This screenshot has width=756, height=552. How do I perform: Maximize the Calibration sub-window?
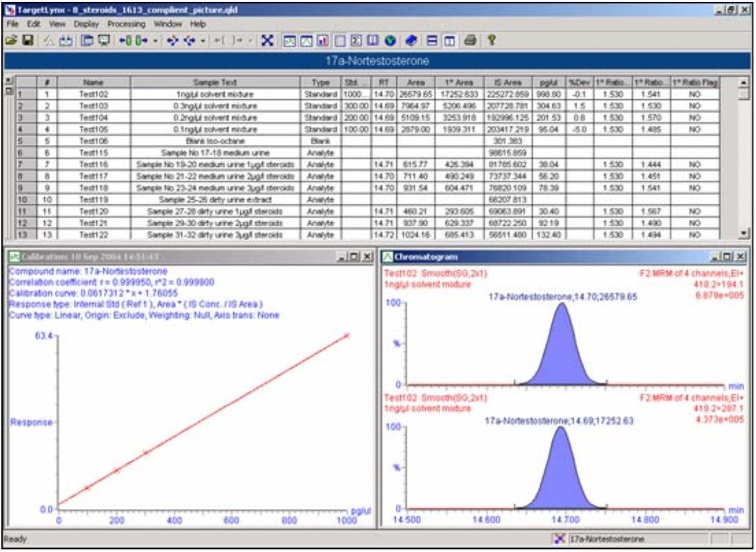pos(356,257)
